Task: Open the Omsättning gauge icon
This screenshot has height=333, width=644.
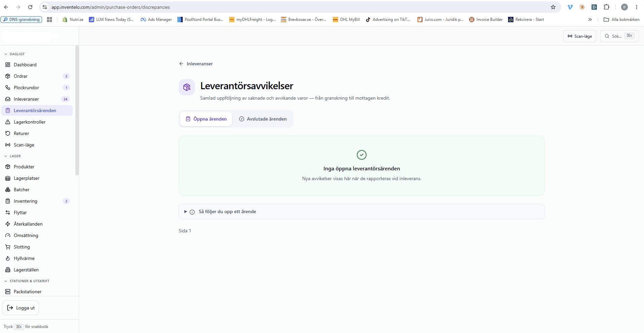Action: click(8, 235)
